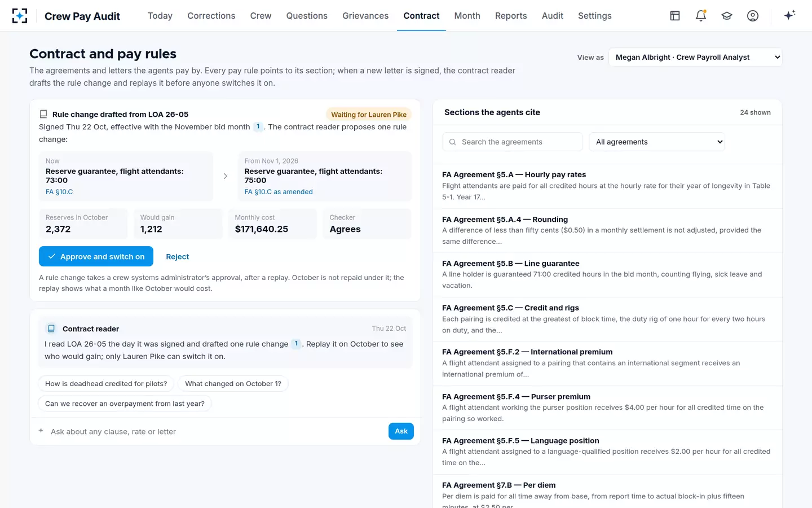This screenshot has height=508, width=812.
Task: Open the FA §10.C link
Action: [59, 192]
